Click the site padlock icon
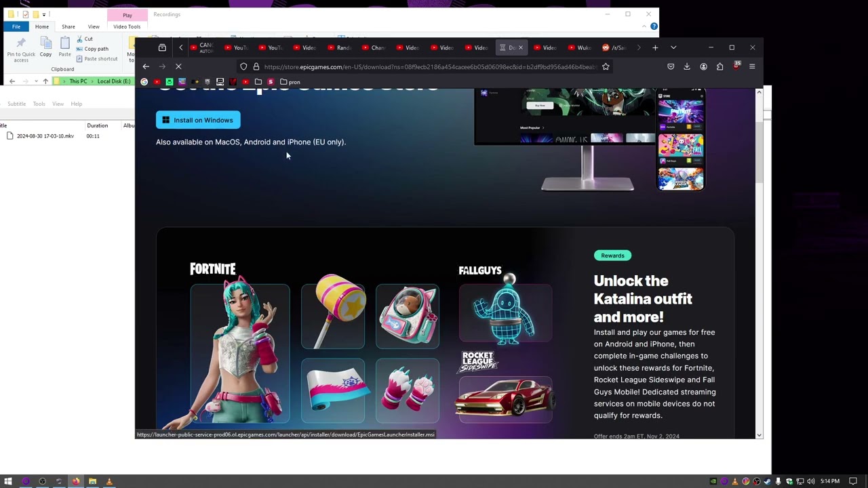 pyautogui.click(x=256, y=66)
